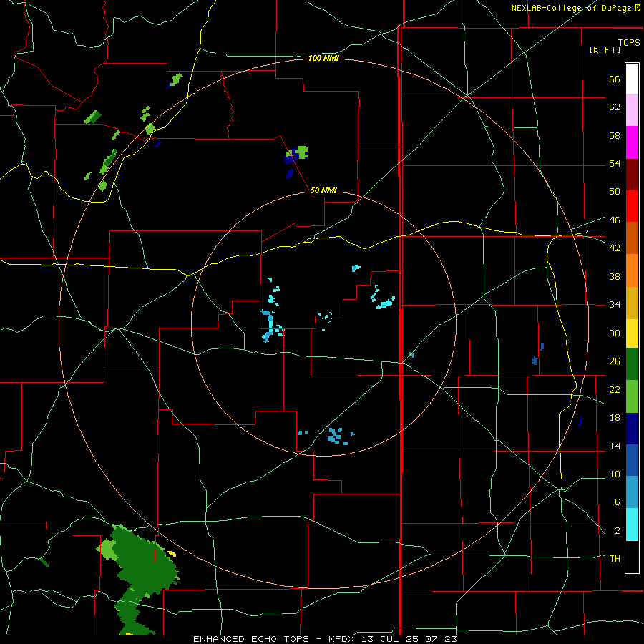Click the legend value 46
Viewport: 644px width, 644px height.
(x=615, y=220)
